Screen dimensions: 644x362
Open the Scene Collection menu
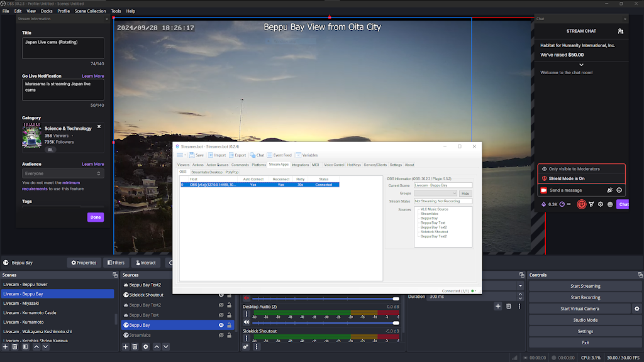tap(90, 11)
